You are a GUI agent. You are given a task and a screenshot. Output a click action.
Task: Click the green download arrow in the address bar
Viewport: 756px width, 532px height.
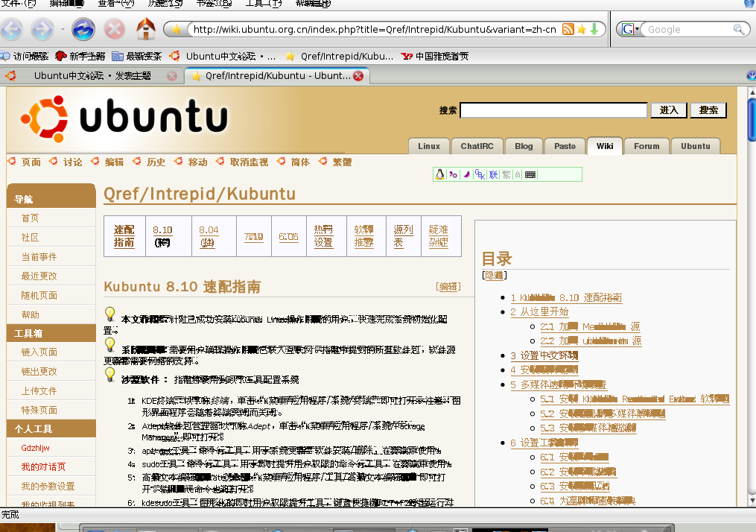594,29
